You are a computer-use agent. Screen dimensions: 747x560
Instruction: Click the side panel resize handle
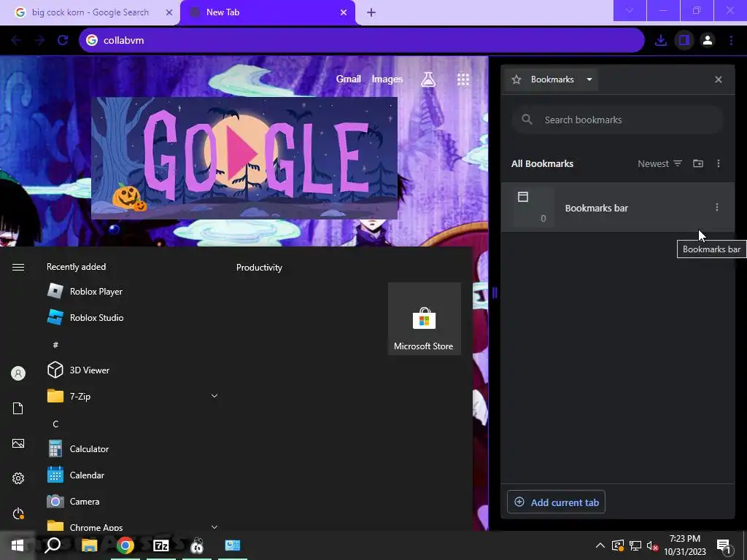(x=495, y=292)
